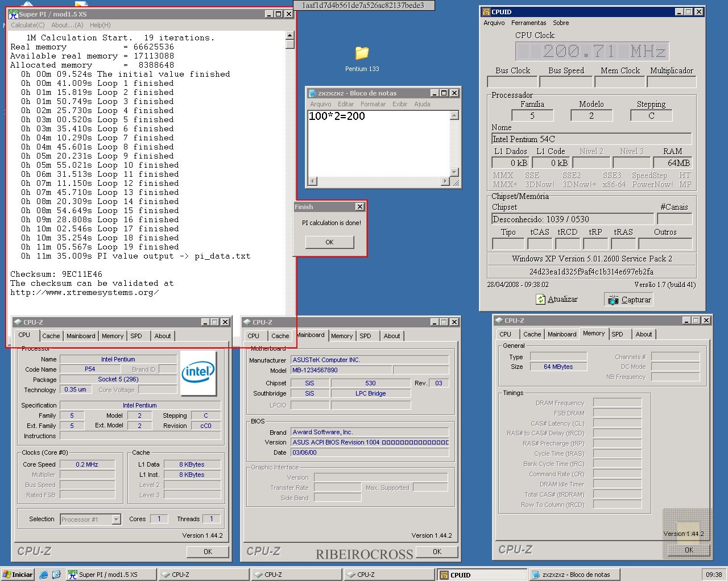Open Sobre menu in CPUID window

(561, 23)
